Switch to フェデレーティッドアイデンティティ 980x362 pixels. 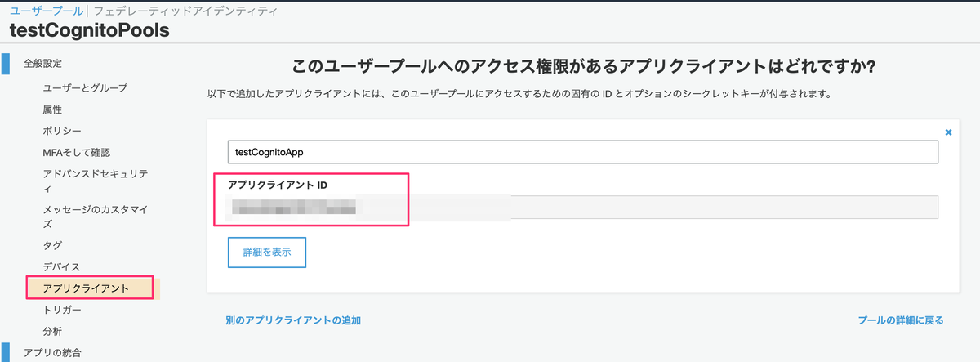coord(185,11)
